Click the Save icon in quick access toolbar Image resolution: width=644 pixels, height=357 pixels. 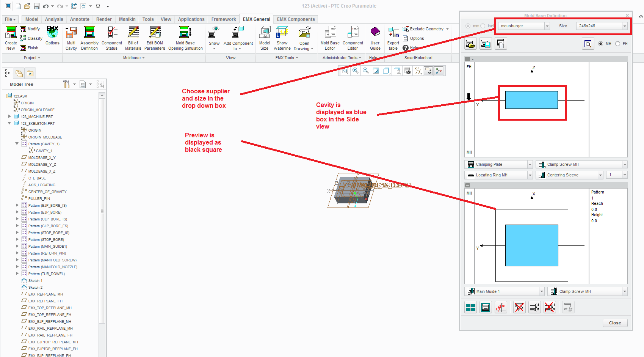tap(36, 6)
